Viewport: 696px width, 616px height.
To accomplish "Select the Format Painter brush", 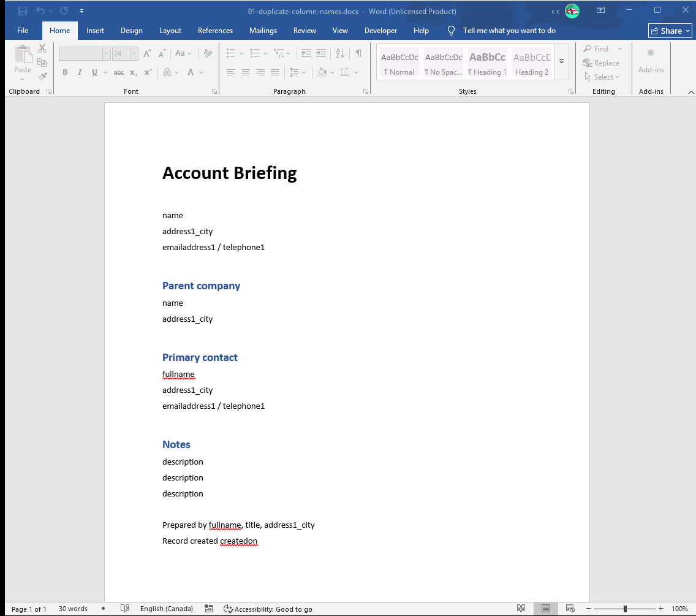I will (42, 77).
